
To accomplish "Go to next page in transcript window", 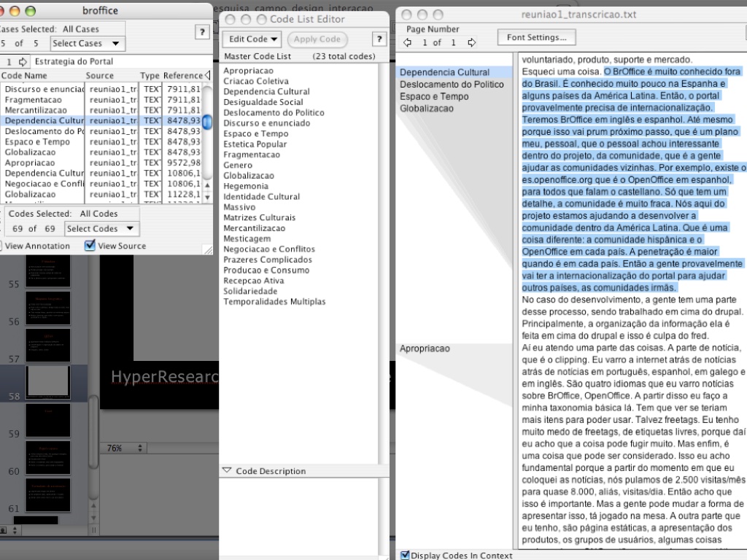I will 471,42.
